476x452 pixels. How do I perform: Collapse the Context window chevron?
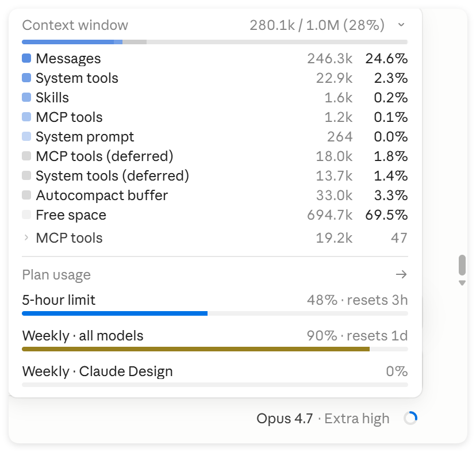click(x=401, y=25)
